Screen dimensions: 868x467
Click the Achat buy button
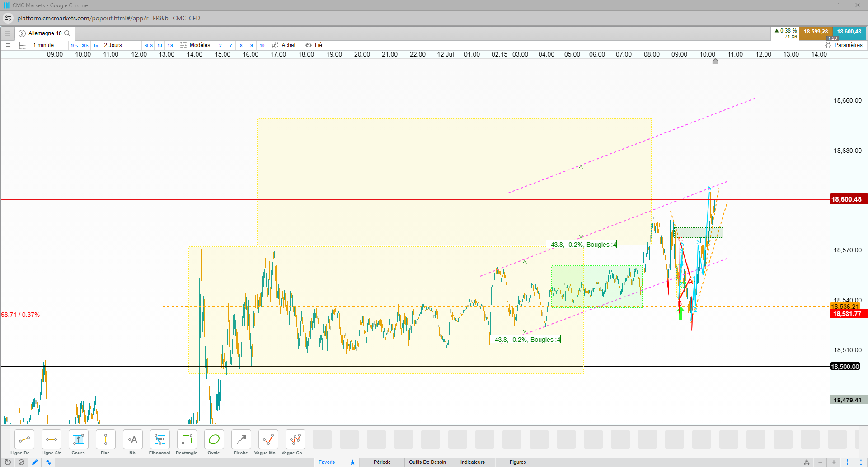click(284, 45)
